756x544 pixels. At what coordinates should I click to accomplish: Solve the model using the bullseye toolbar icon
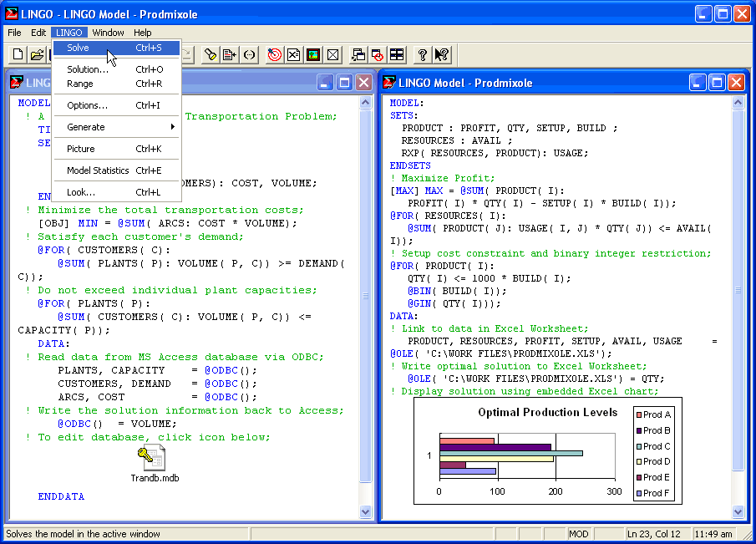pyautogui.click(x=274, y=54)
